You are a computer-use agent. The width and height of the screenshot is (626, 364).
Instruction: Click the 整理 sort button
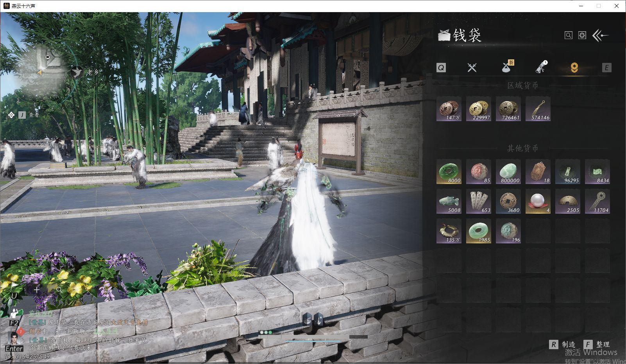point(597,344)
